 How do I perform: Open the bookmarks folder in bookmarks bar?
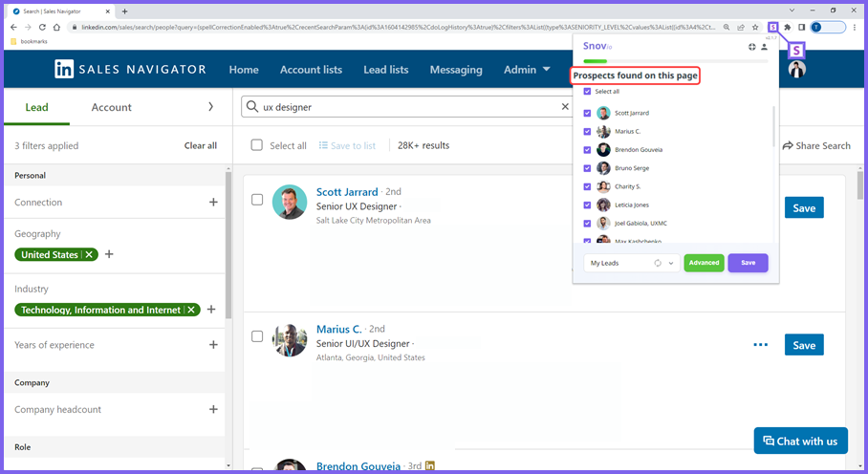tap(29, 41)
